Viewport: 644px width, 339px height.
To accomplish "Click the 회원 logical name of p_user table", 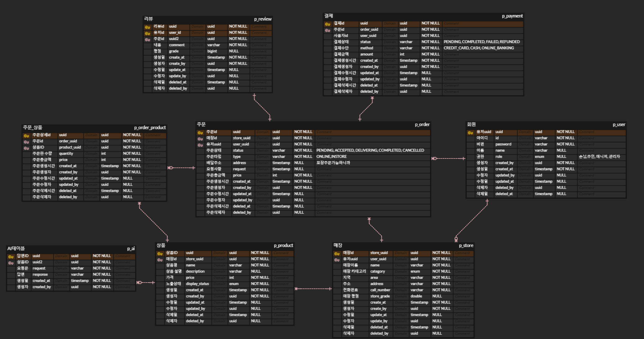I will pyautogui.click(x=471, y=124).
